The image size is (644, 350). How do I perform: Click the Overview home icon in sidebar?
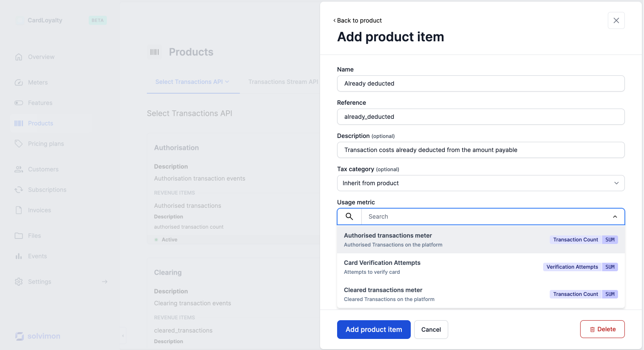tap(19, 57)
